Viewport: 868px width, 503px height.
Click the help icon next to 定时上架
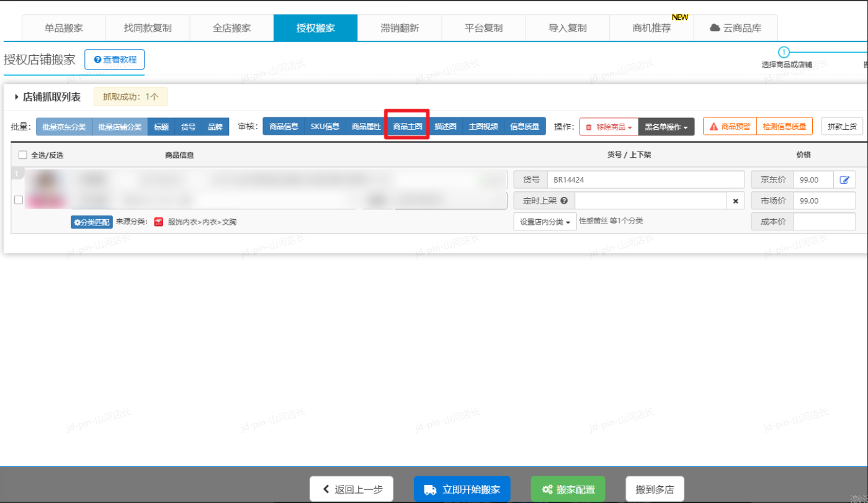pyautogui.click(x=564, y=201)
